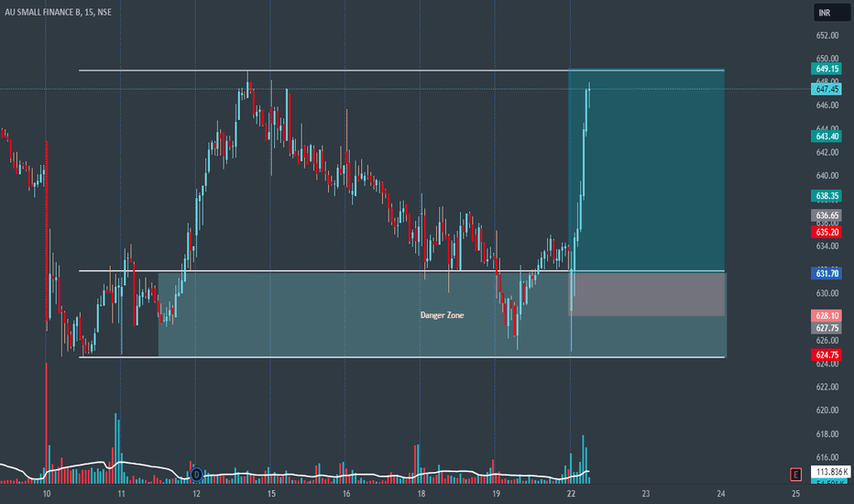Click date 10 on the time axis
The height and width of the screenshot is (504, 854).
pyautogui.click(x=47, y=494)
